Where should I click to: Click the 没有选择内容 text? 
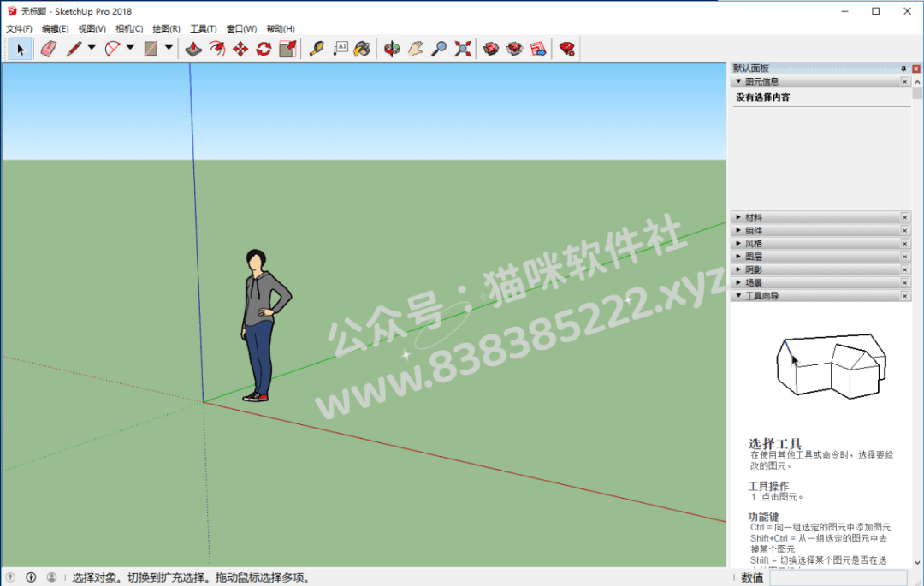762,98
